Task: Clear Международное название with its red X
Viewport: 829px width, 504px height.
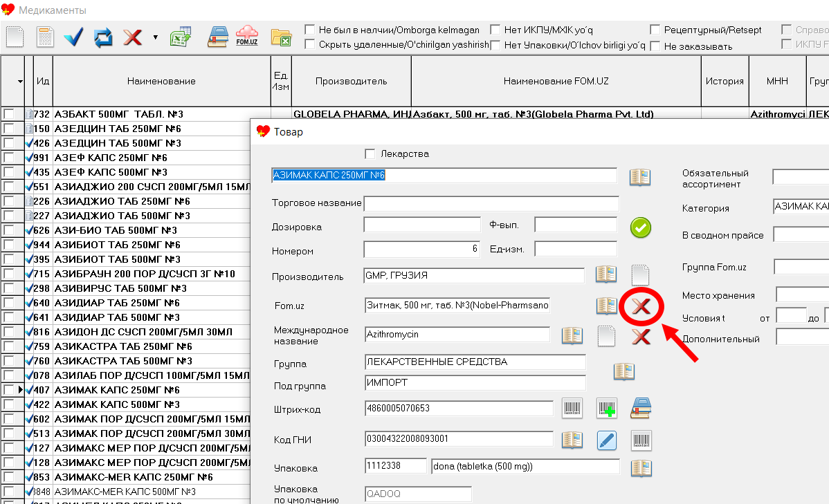Action: coord(641,336)
